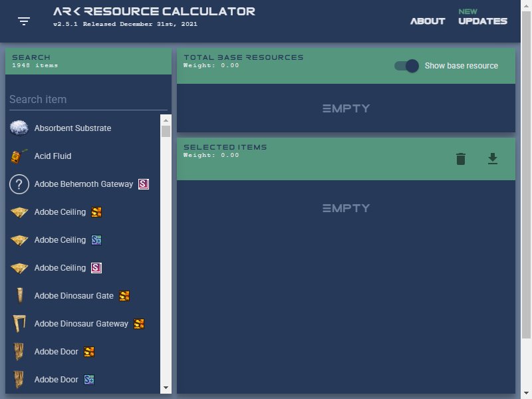Click the Search item text field

tap(88, 100)
